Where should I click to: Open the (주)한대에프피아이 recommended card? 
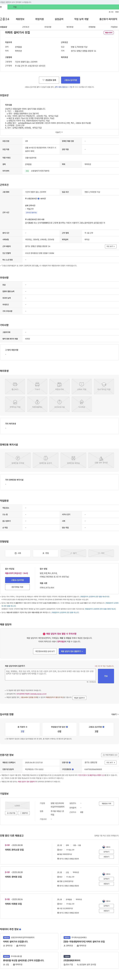point(90,960)
